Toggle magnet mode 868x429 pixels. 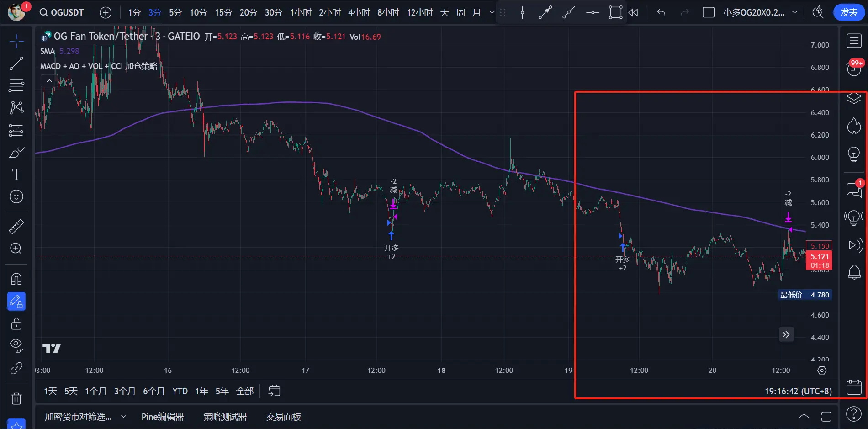coord(16,279)
